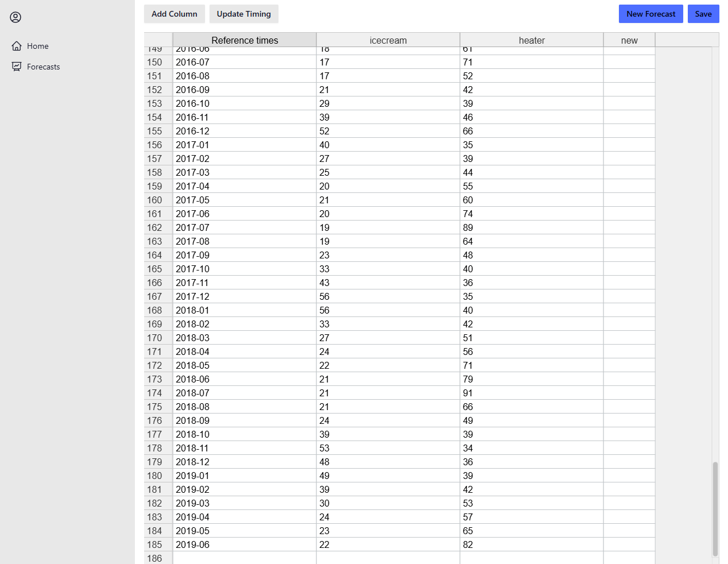Click the 2017-07 reference time cell
Screen dimensions: 728x564
[245, 227]
